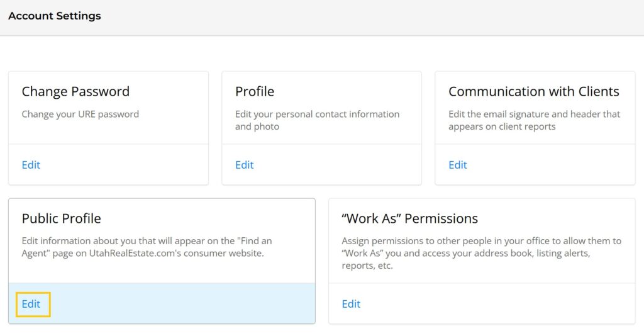Click the highlighted Edit link in Public Profile
The width and height of the screenshot is (644, 336).
[31, 304]
